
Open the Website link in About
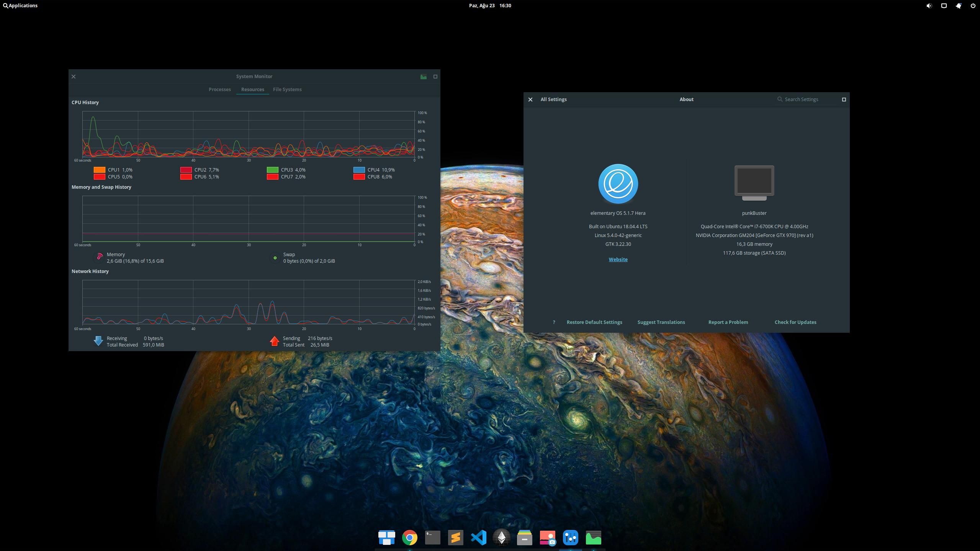(618, 259)
